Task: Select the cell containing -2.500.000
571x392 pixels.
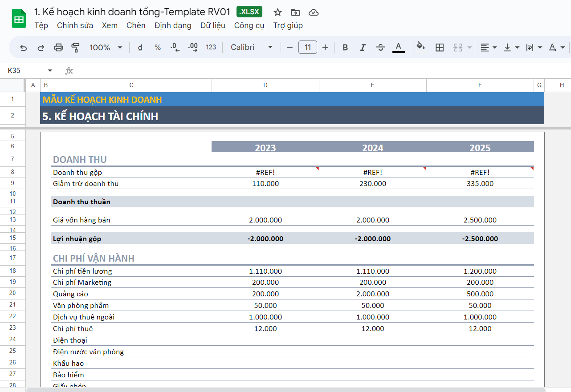Action: (x=480, y=238)
